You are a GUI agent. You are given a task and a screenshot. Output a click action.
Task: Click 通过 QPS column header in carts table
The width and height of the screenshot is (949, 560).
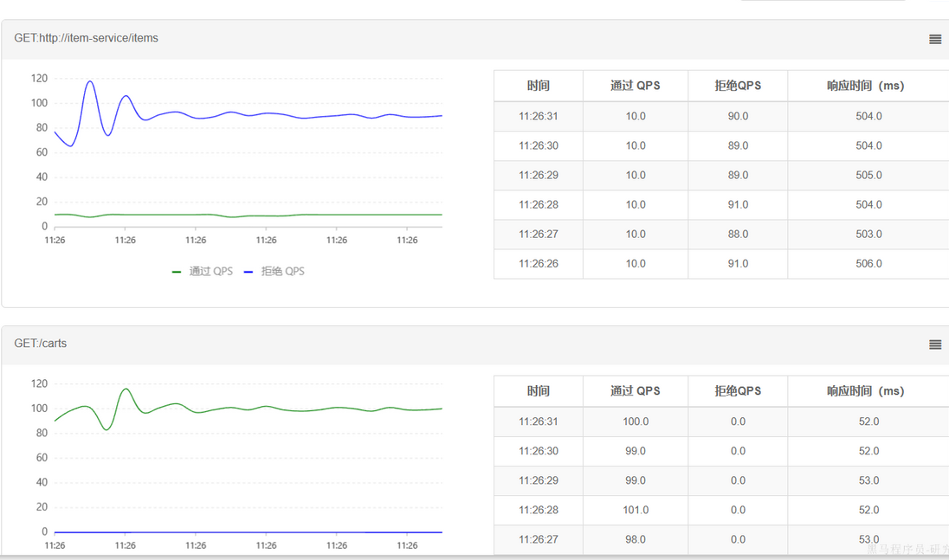click(x=636, y=391)
